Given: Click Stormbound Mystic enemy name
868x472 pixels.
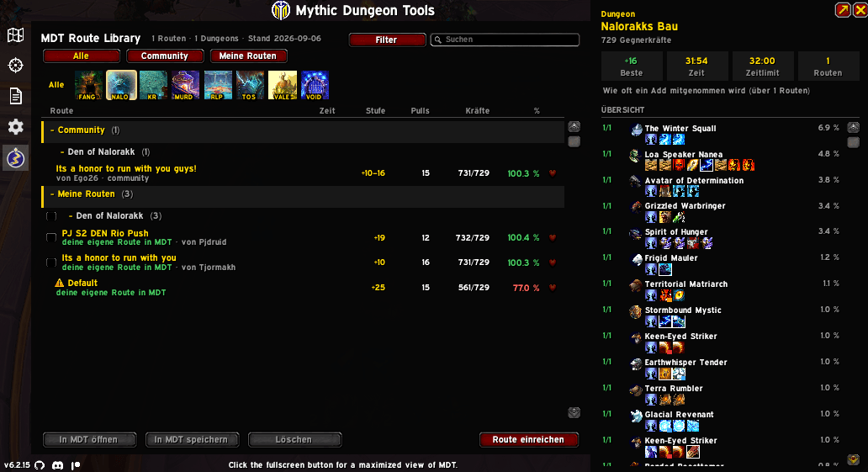Looking at the screenshot, I should tap(683, 310).
